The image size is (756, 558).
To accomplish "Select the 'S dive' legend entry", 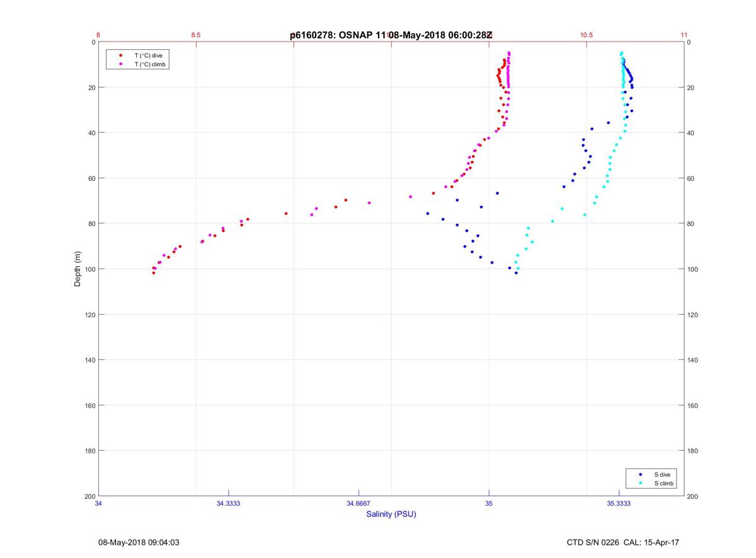I will tap(662, 474).
